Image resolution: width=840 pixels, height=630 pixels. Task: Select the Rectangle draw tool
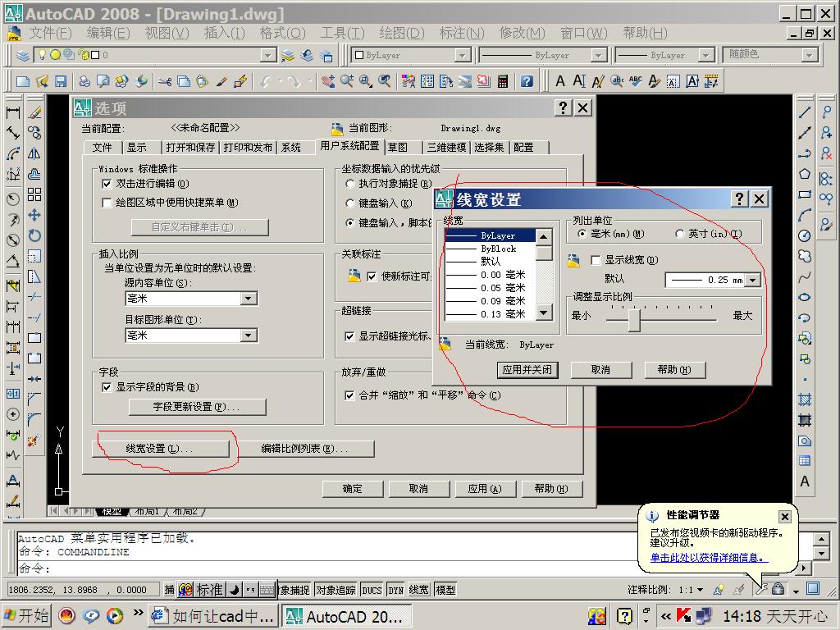(x=805, y=194)
